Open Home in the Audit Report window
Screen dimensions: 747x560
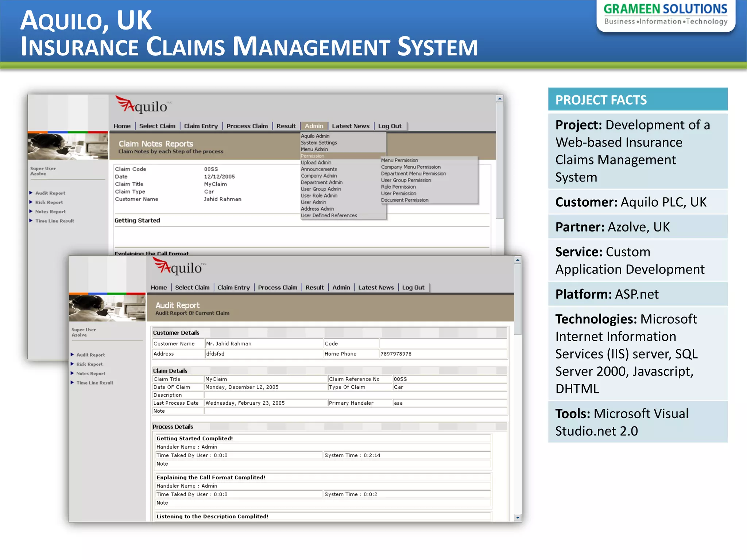(x=159, y=288)
